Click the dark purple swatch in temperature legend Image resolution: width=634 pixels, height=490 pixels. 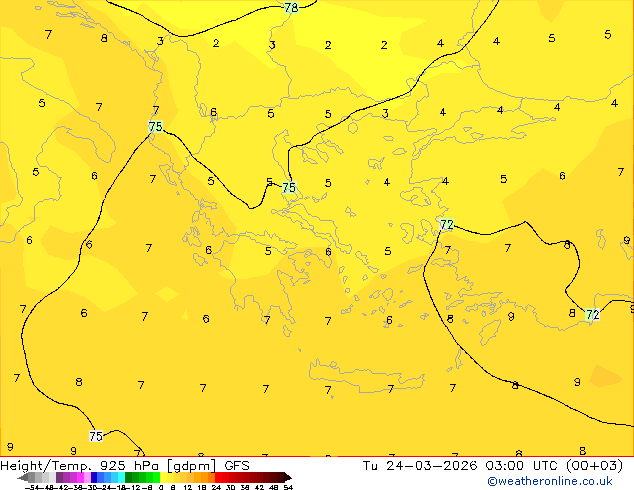point(59,477)
